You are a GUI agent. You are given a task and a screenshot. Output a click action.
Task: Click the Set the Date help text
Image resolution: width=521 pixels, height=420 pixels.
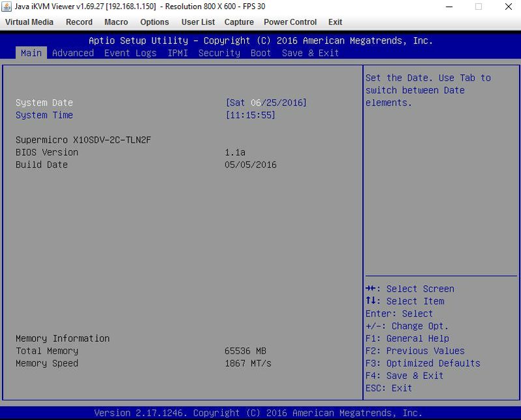tap(428, 90)
